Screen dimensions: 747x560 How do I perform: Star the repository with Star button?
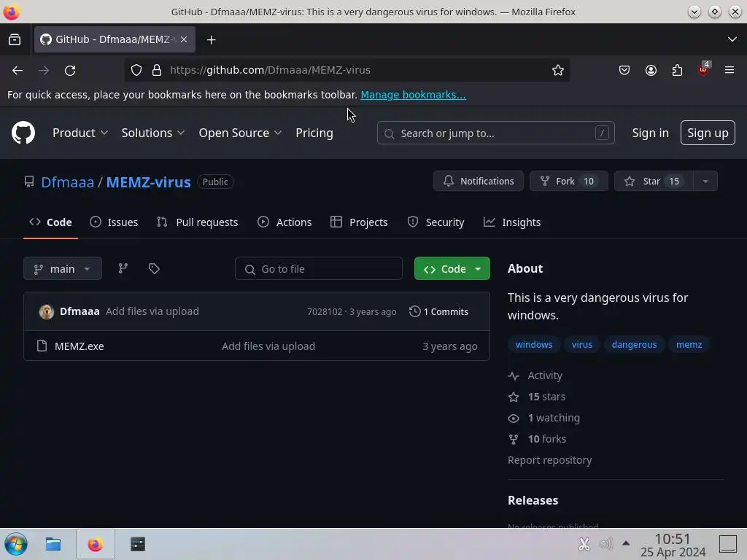[x=654, y=181]
